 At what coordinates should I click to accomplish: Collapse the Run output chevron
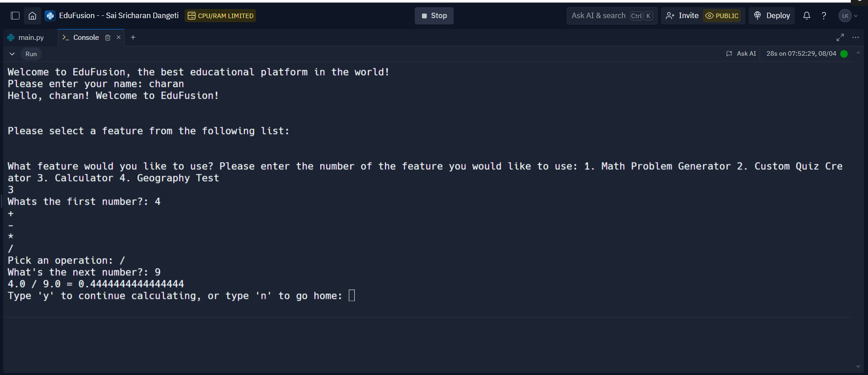coord(12,54)
